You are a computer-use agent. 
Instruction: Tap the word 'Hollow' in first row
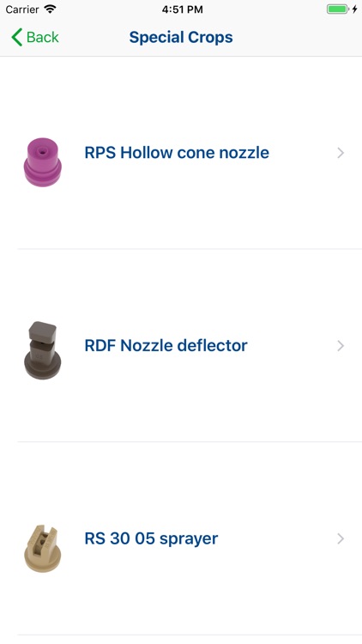coord(147,153)
